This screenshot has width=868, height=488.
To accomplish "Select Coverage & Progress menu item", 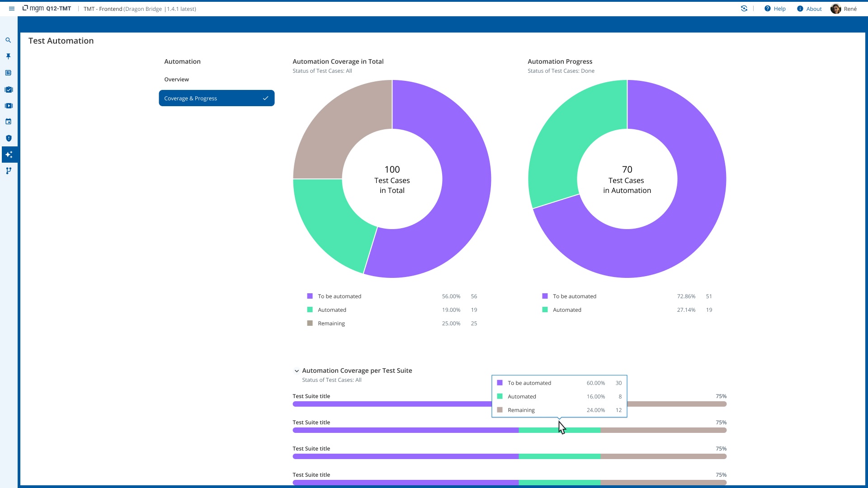I will [217, 98].
